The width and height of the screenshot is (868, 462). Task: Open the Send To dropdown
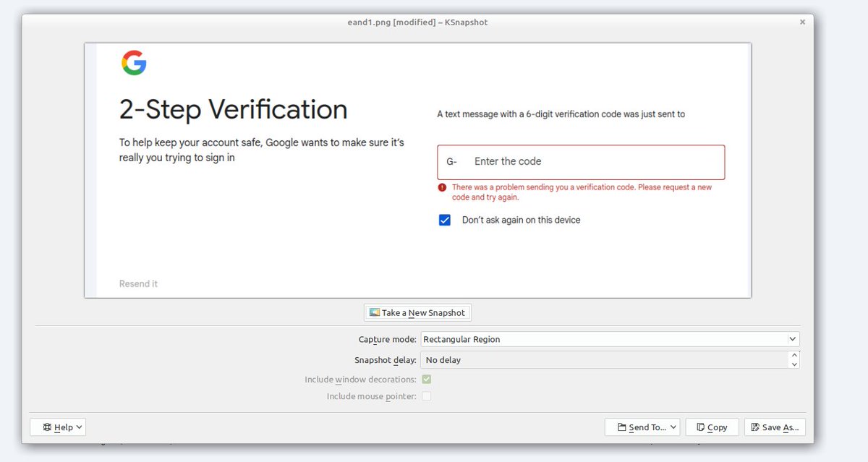pyautogui.click(x=642, y=427)
